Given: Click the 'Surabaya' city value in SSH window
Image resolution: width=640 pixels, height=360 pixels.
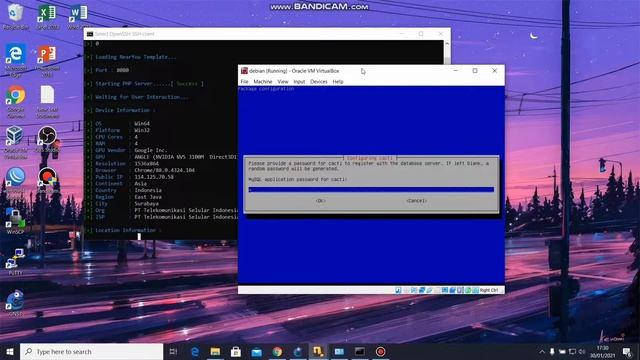Looking at the screenshot, I should (x=147, y=204).
